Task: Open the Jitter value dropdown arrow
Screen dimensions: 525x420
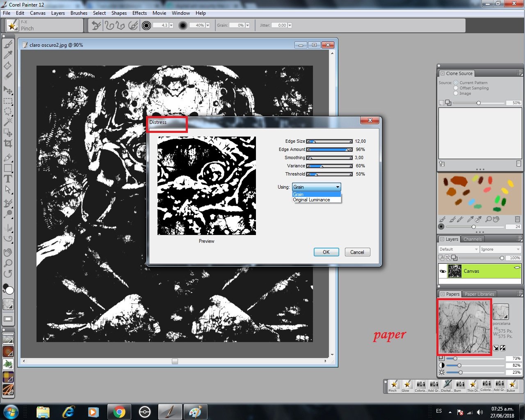Action: (x=290, y=25)
